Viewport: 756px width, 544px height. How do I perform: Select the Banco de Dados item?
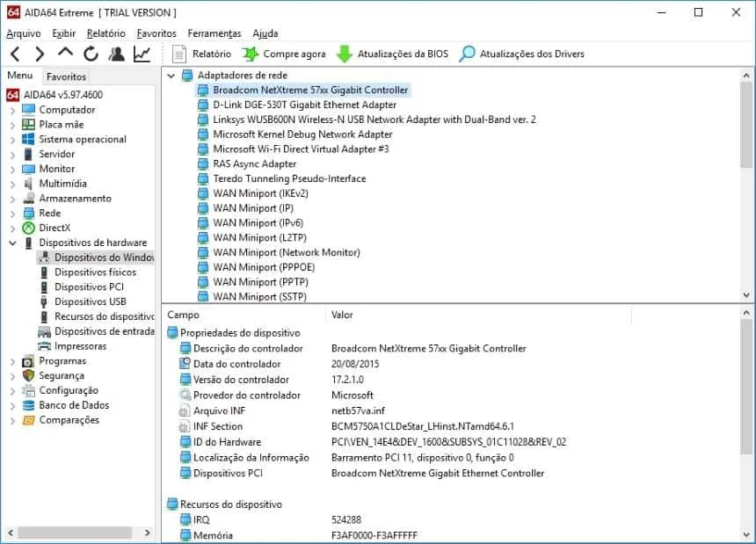(66, 405)
